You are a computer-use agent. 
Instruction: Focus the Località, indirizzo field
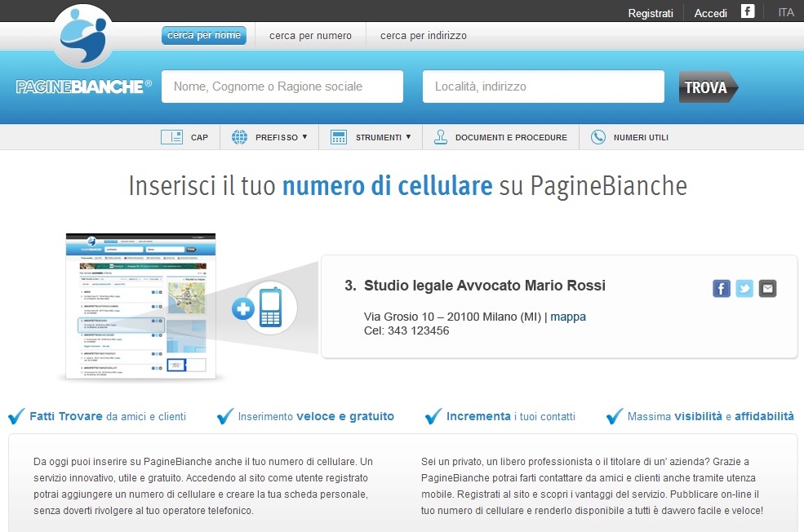(544, 86)
